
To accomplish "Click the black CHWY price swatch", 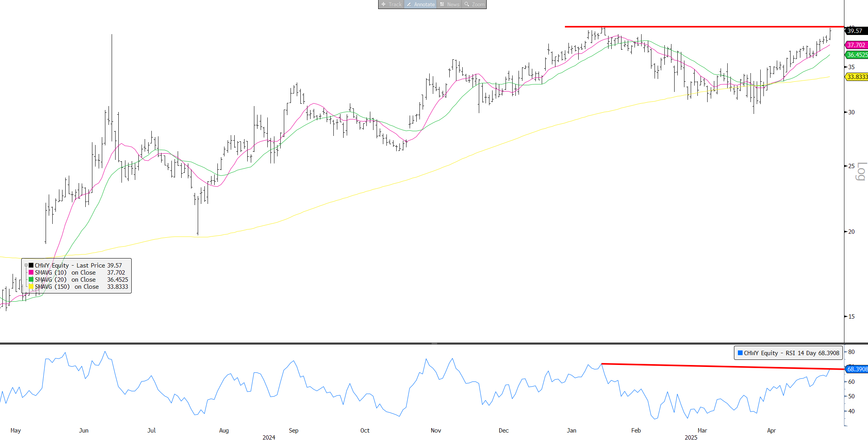I will pos(31,266).
